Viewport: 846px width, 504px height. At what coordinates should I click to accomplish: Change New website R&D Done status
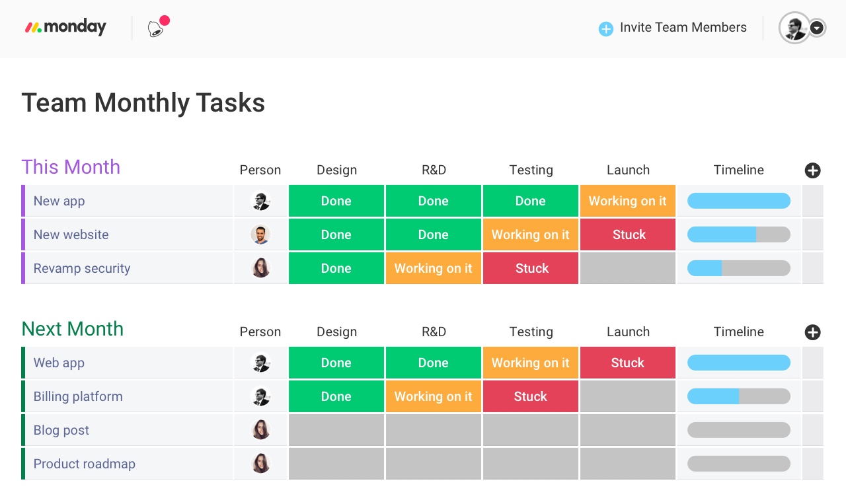[434, 234]
